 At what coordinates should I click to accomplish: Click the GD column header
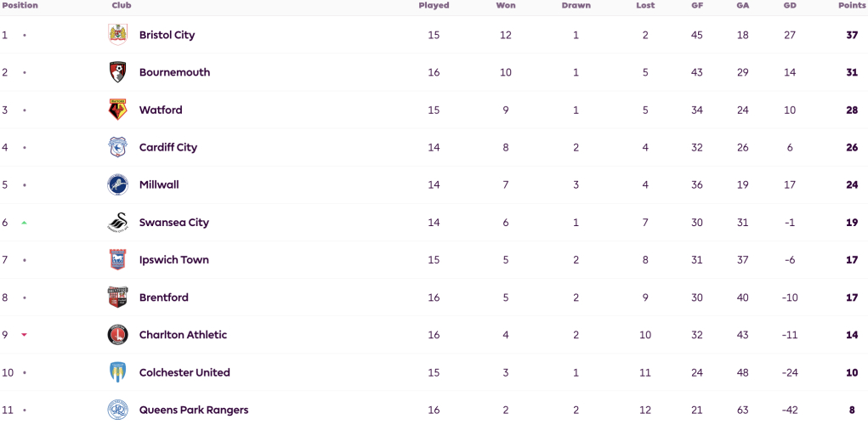790,6
